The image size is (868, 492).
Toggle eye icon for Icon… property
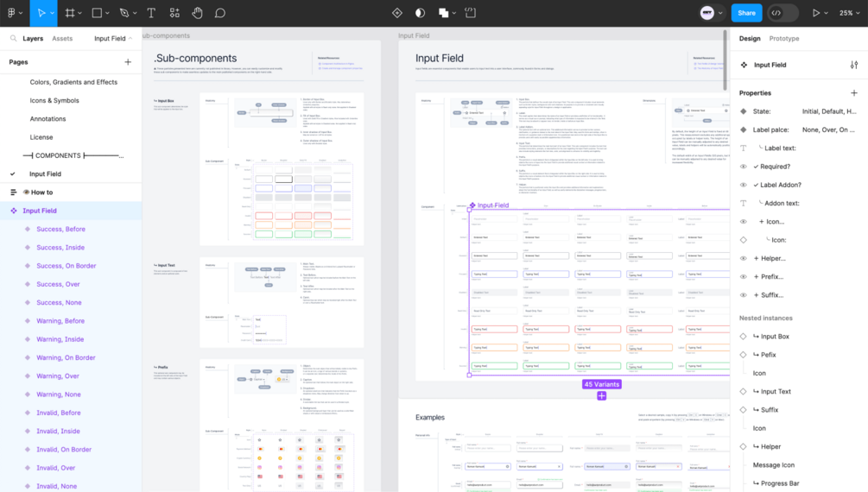click(x=744, y=221)
